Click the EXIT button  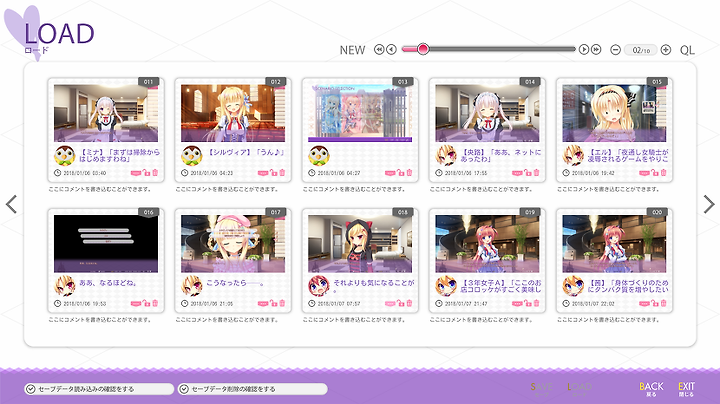pos(686,388)
